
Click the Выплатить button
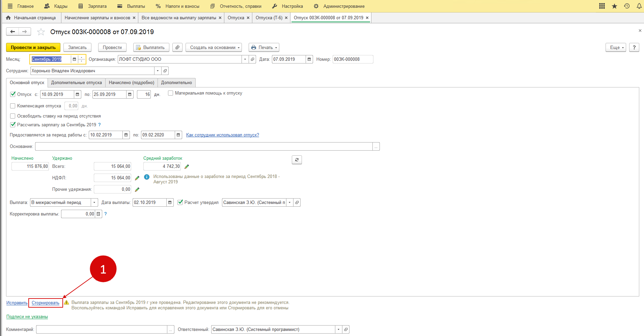pyautogui.click(x=151, y=47)
